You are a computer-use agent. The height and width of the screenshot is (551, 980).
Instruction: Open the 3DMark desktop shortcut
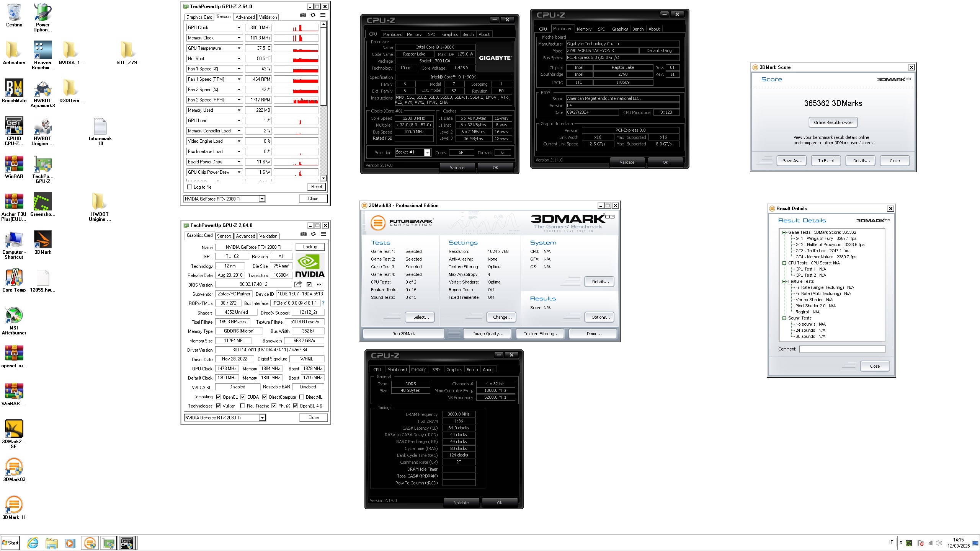(x=42, y=242)
